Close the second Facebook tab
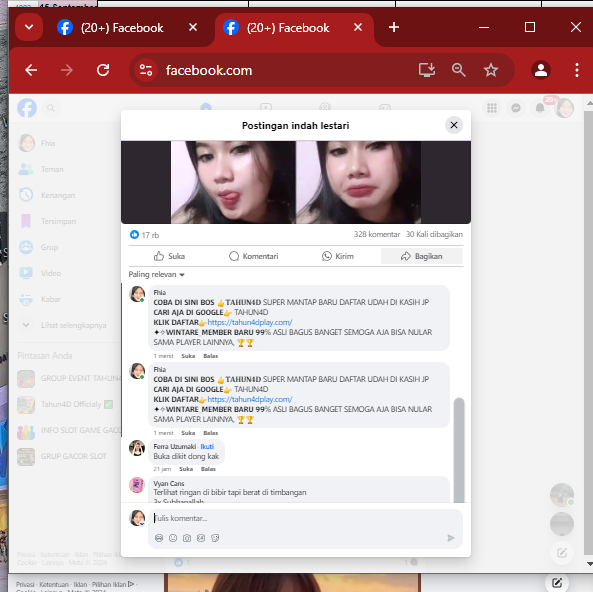 358,27
